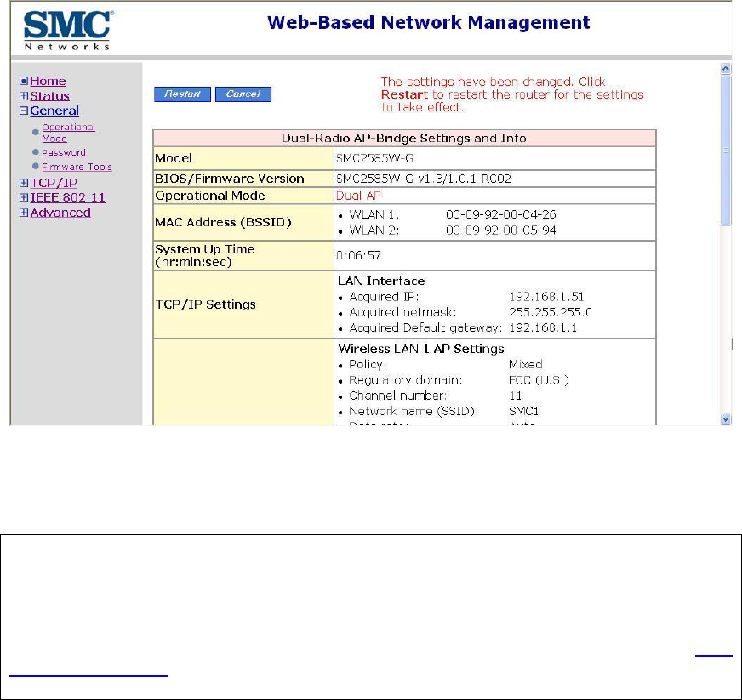Select acquired IP '192.168.1.51'

(x=546, y=297)
